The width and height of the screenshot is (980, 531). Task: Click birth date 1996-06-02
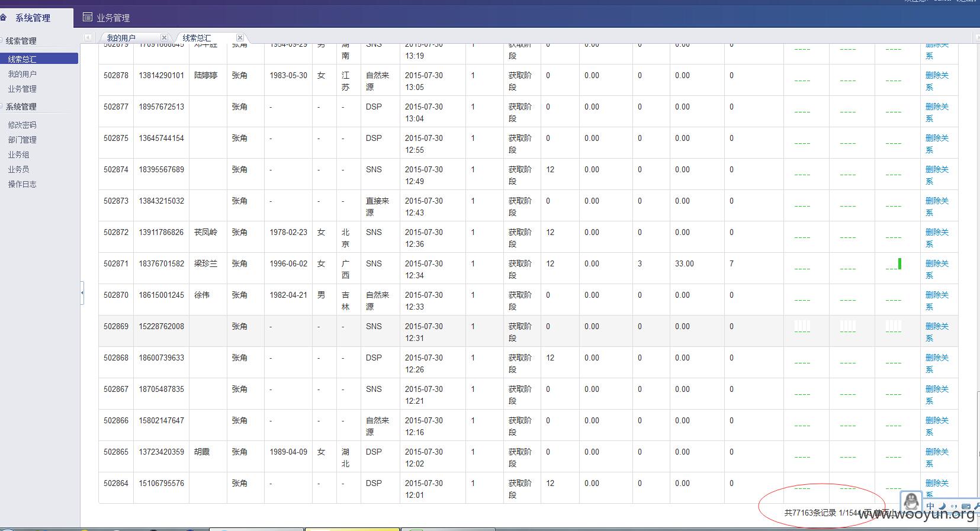pos(288,263)
